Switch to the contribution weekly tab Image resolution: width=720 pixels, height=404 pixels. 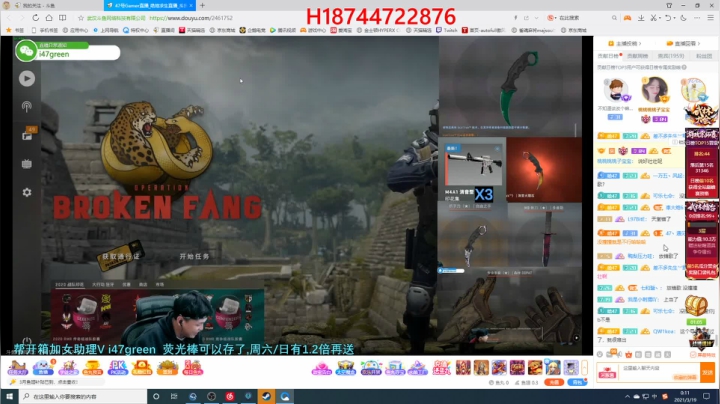click(638, 56)
